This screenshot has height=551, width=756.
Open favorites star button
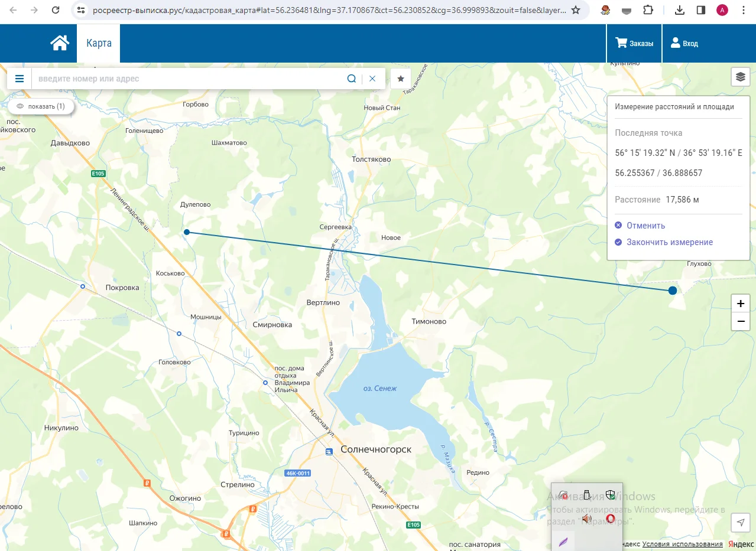[401, 79]
